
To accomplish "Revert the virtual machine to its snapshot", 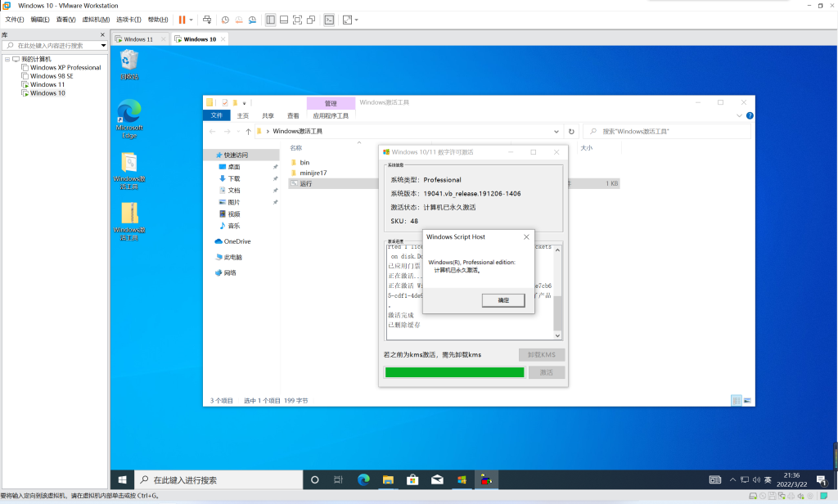I will pos(239,20).
